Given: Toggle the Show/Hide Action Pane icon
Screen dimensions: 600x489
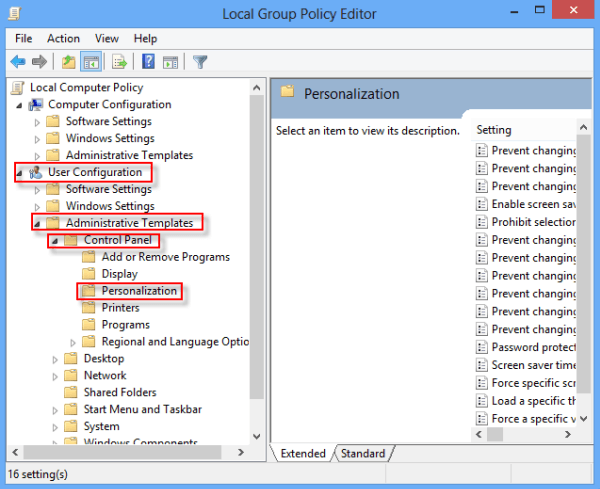Looking at the screenshot, I should [x=170, y=62].
